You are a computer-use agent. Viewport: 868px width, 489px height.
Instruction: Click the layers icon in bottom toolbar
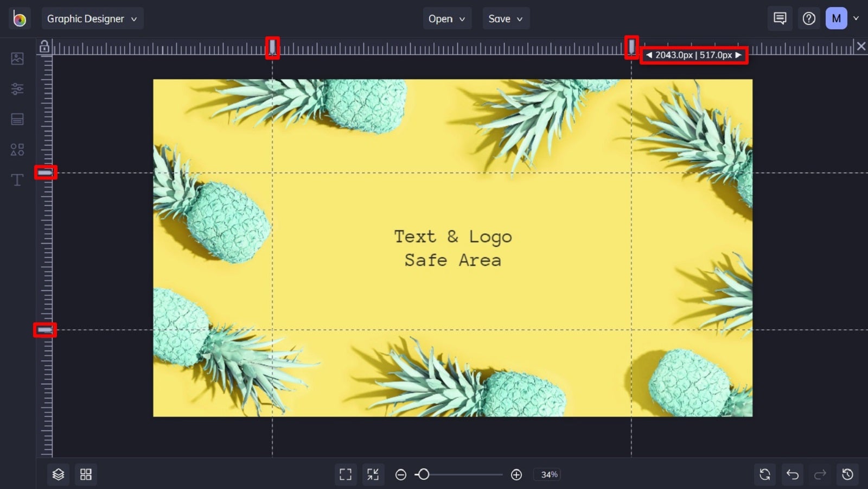(58, 474)
